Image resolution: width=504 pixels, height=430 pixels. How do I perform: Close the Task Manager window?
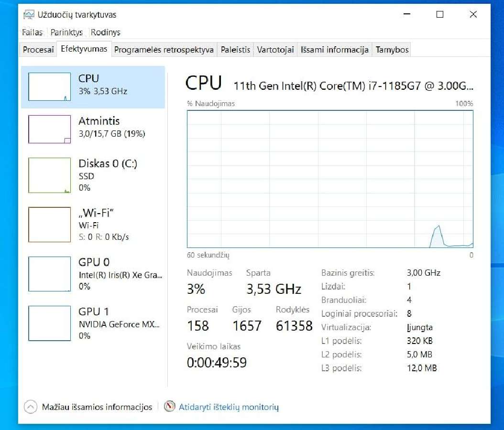click(x=473, y=14)
